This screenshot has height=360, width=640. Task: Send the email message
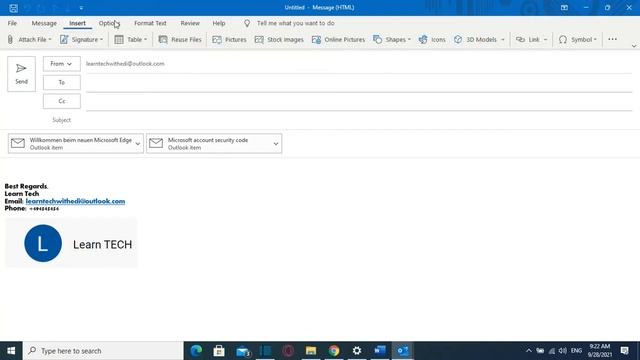tap(21, 74)
